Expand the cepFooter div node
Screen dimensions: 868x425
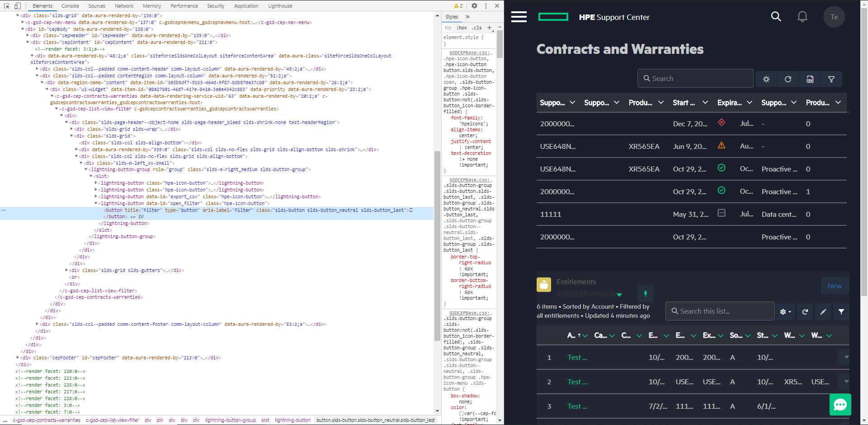pyautogui.click(x=18, y=358)
